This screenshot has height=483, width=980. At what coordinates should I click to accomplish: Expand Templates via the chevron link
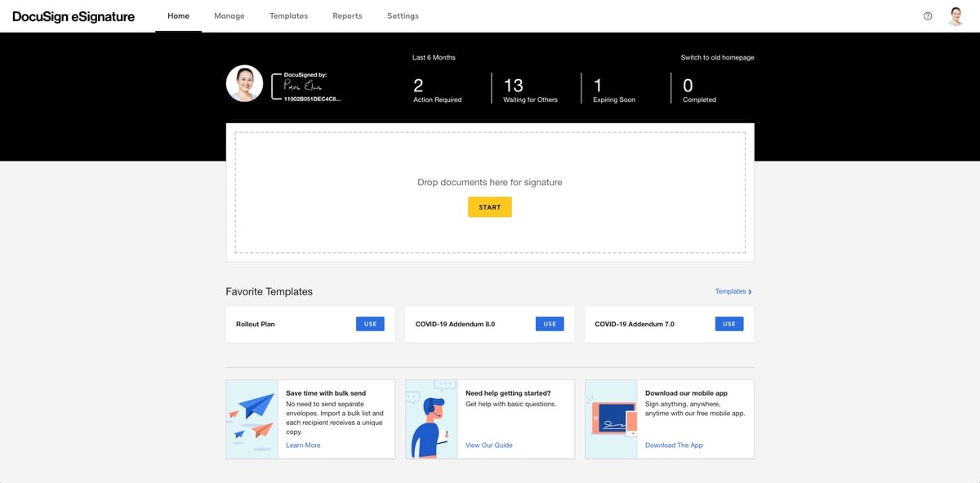coord(733,291)
